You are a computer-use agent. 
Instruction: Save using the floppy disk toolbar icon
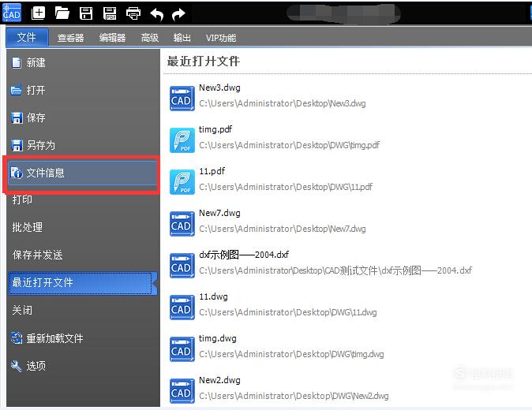pyautogui.click(x=86, y=13)
